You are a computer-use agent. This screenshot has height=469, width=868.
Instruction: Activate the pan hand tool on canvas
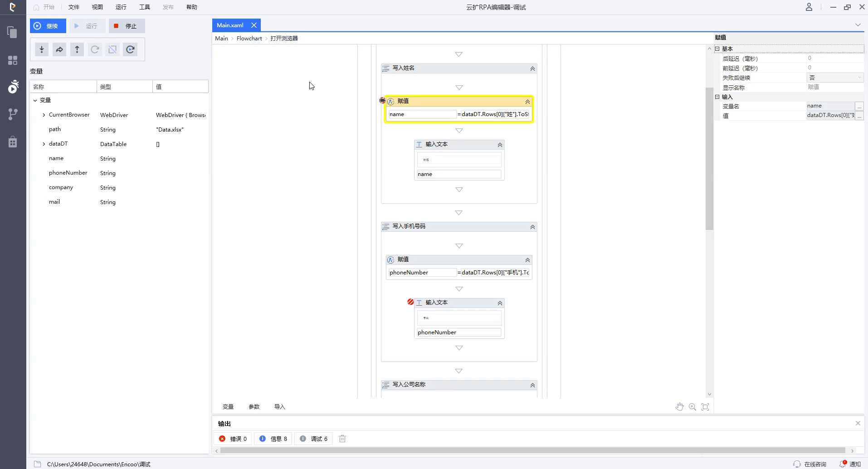[679, 407]
